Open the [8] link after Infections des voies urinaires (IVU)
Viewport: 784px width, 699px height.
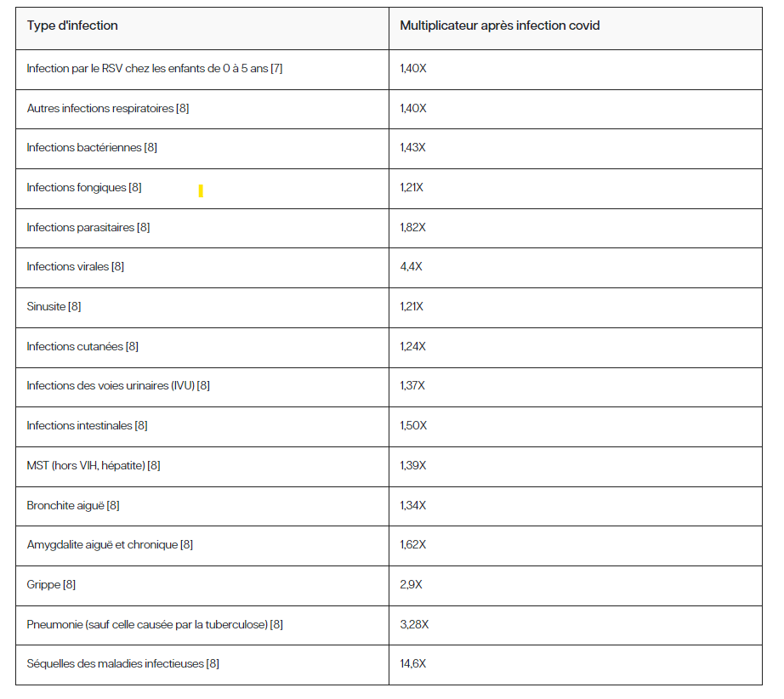(203, 386)
